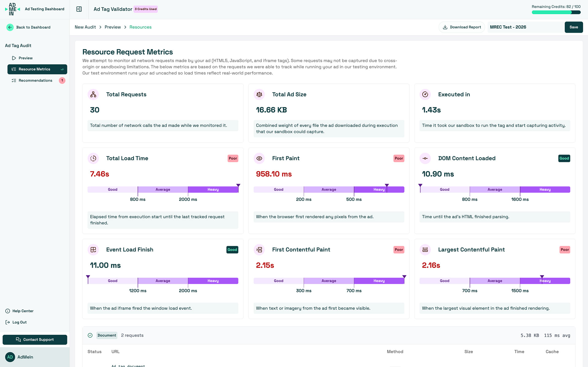
Task: Click the AD avatar icon
Action: pos(10,357)
